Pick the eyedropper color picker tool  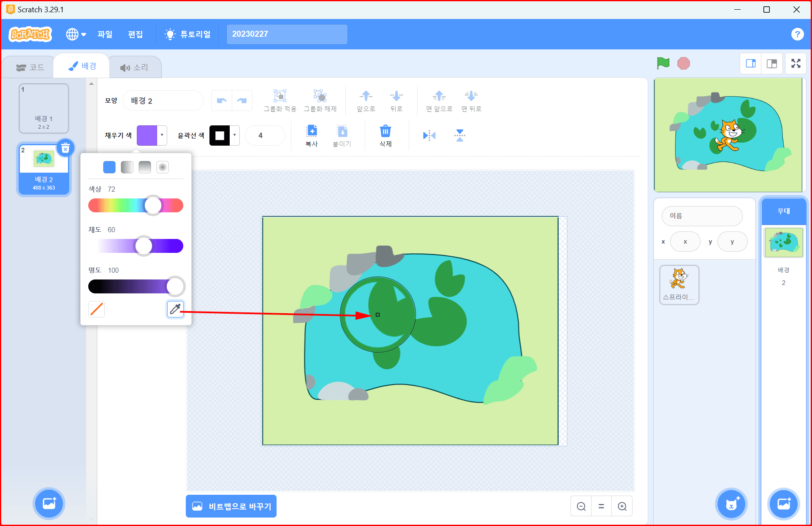[x=175, y=309]
